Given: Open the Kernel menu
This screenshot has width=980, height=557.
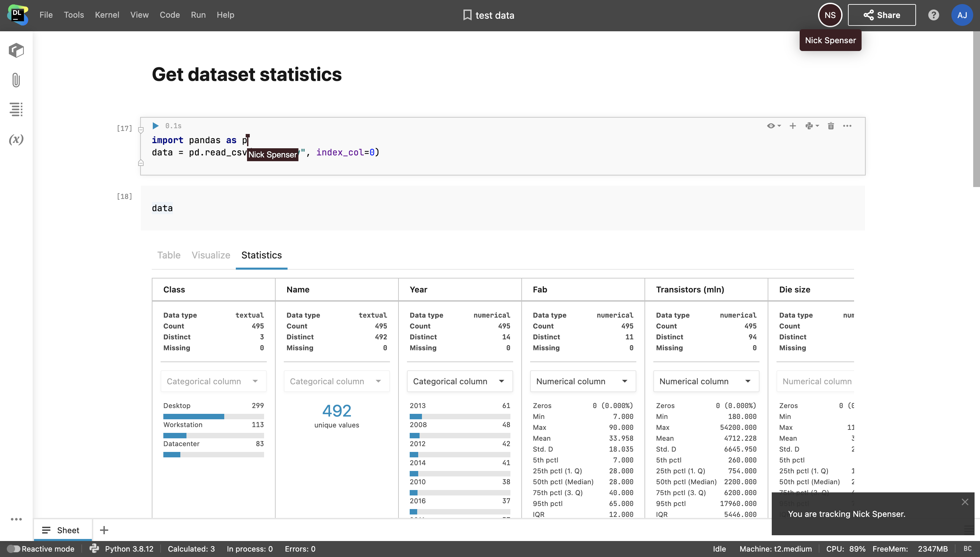Looking at the screenshot, I should coord(107,15).
